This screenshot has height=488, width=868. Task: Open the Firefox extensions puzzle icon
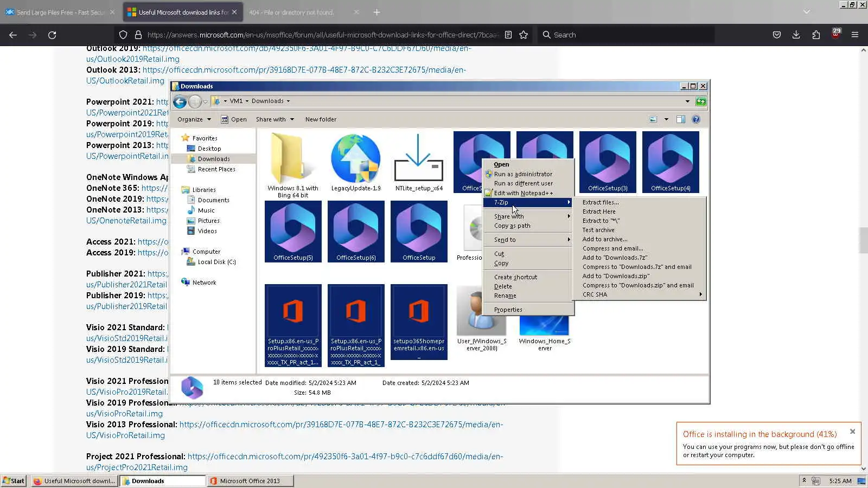(x=816, y=35)
